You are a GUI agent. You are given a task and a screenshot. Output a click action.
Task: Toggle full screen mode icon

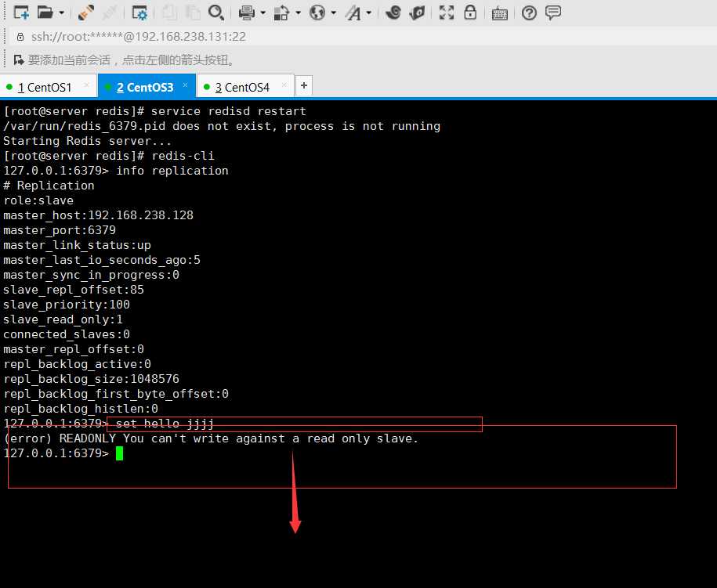pos(447,13)
